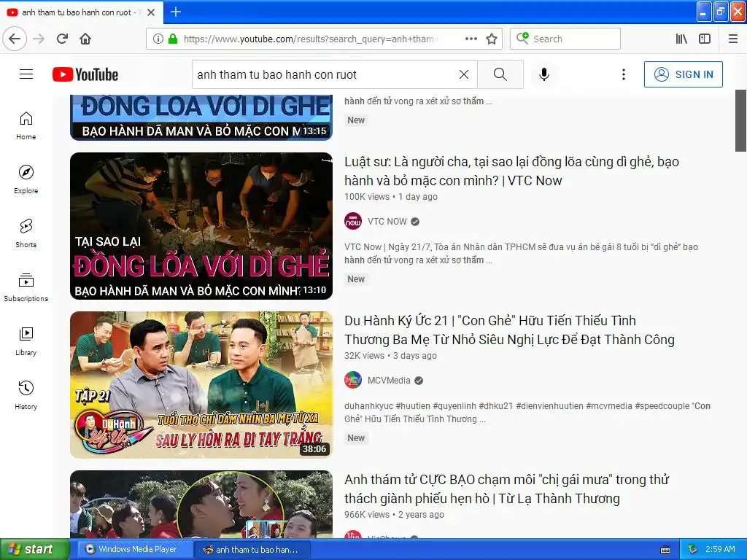The height and width of the screenshot is (560, 747).
Task: Click the YouTube search magnifier button
Action: pos(500,74)
